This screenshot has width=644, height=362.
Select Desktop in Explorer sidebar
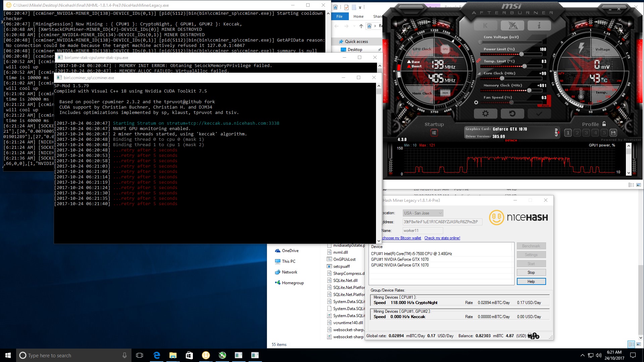(355, 50)
